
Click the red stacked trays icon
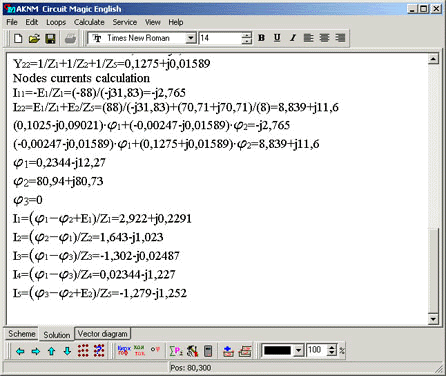point(245,351)
